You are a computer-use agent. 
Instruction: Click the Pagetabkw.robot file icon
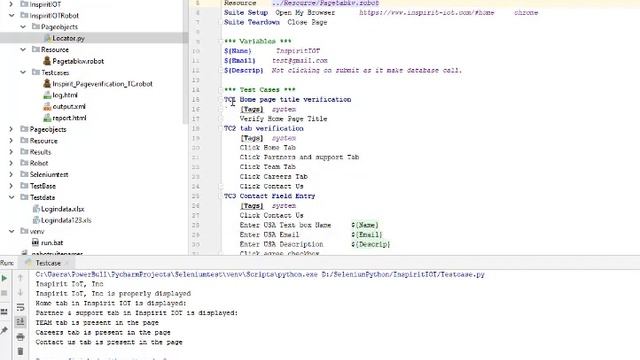pos(47,61)
